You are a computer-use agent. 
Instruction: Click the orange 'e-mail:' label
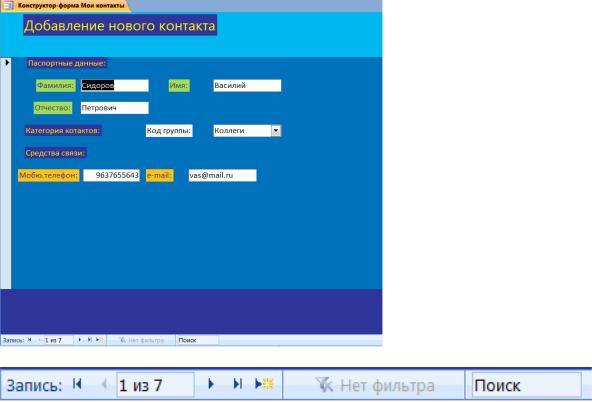[x=160, y=175]
